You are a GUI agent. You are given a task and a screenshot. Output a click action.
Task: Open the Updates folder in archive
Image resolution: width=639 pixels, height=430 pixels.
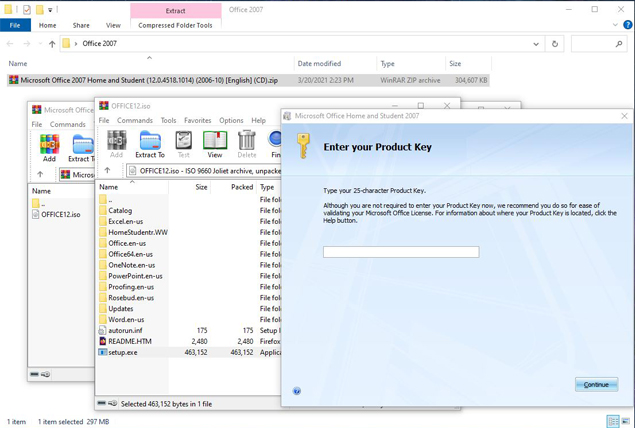click(x=121, y=309)
